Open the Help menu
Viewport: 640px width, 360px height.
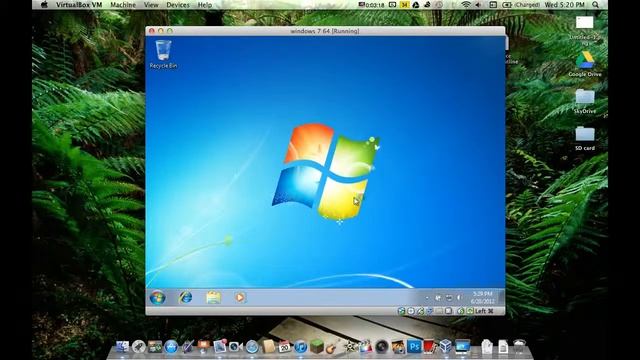(x=204, y=5)
